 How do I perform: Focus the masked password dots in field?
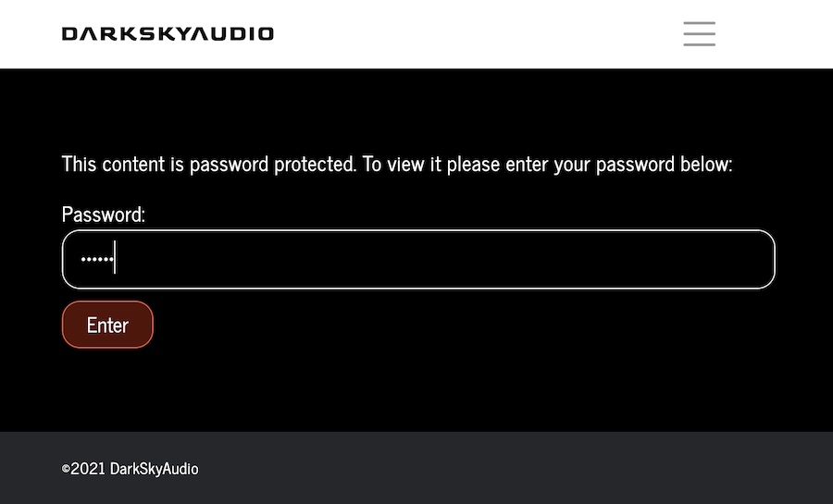(96, 259)
